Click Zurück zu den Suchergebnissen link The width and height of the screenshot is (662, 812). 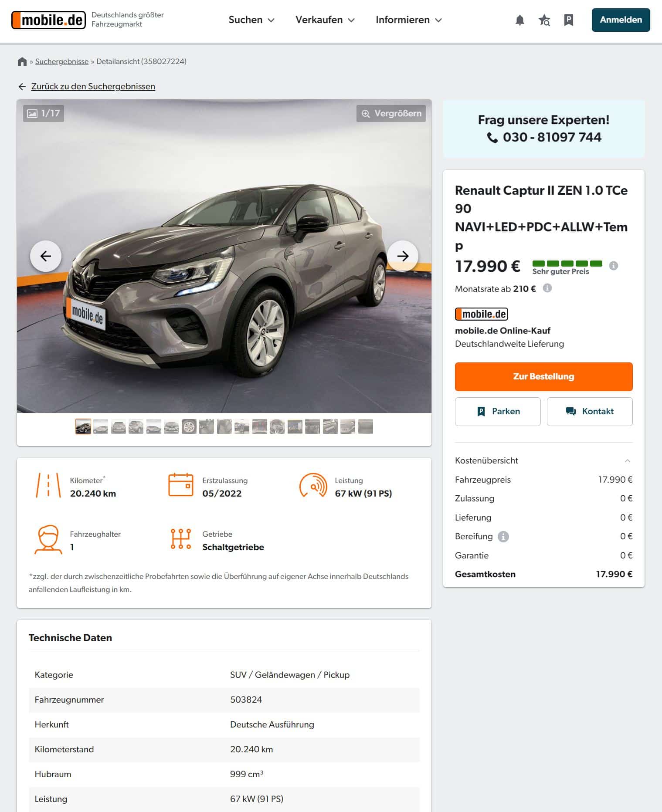click(93, 86)
